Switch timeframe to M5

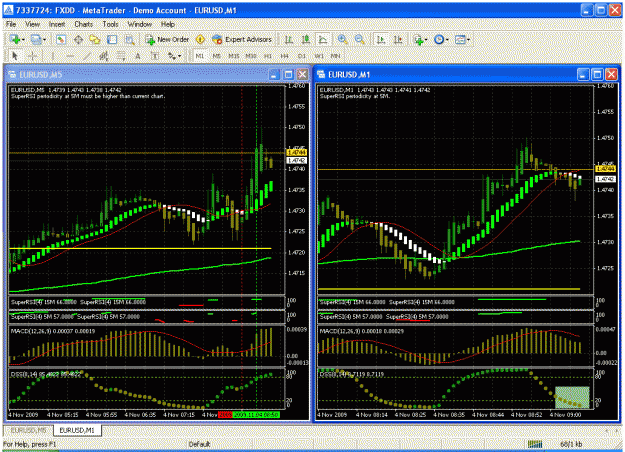point(216,56)
